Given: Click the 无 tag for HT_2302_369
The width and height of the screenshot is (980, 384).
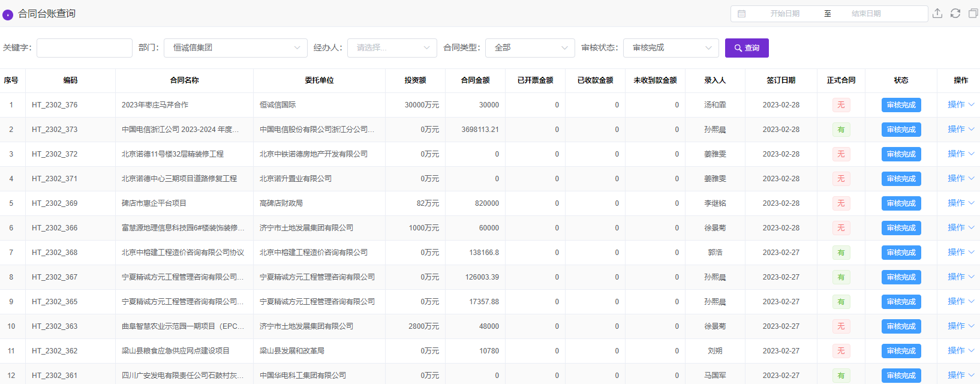Looking at the screenshot, I should [x=841, y=203].
